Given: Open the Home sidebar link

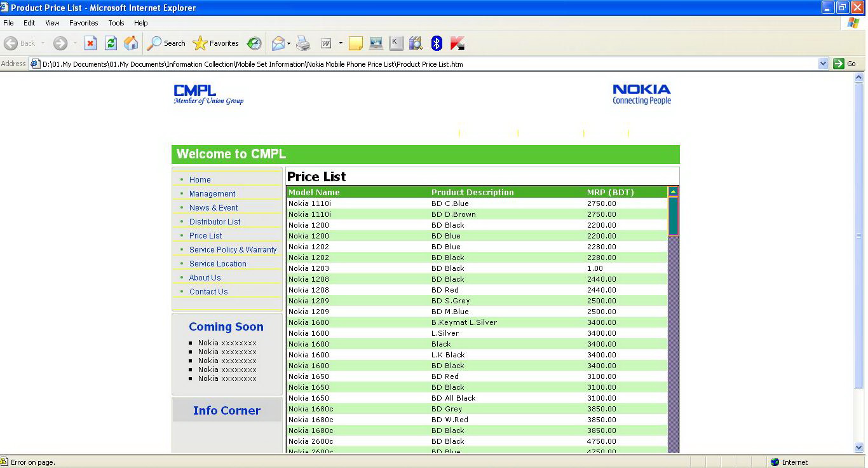Looking at the screenshot, I should pos(200,180).
